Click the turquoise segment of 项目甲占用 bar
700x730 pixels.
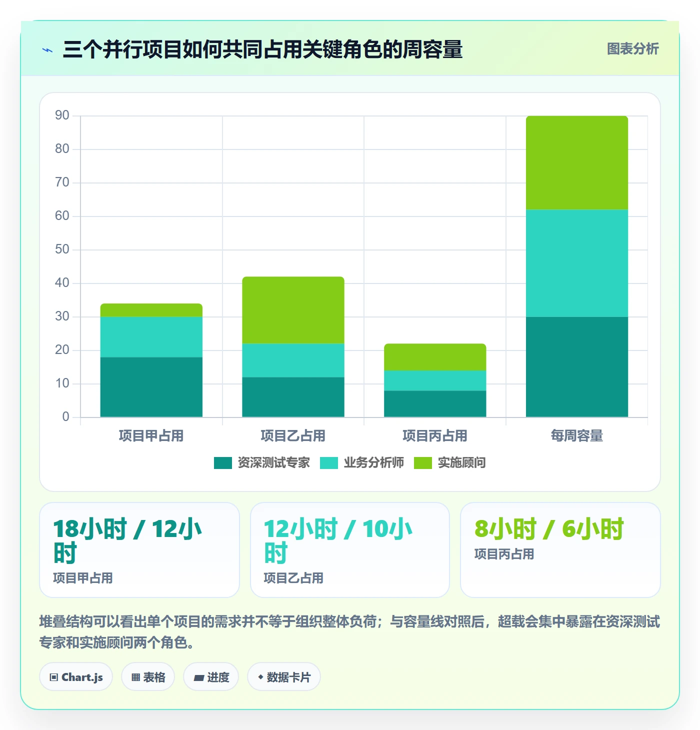pyautogui.click(x=151, y=337)
